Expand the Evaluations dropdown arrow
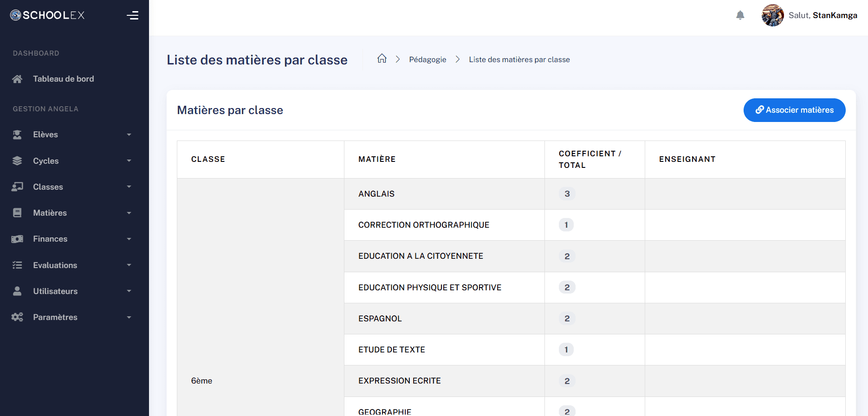 (x=129, y=265)
